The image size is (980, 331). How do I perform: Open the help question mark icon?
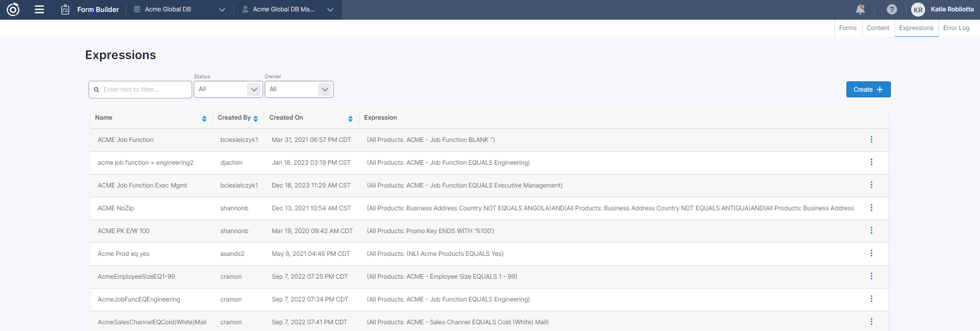tap(891, 9)
